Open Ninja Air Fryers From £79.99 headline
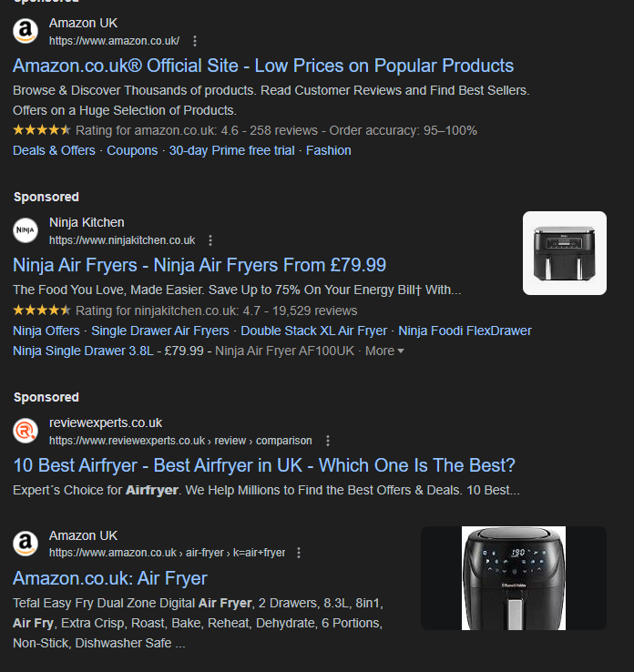 199,265
